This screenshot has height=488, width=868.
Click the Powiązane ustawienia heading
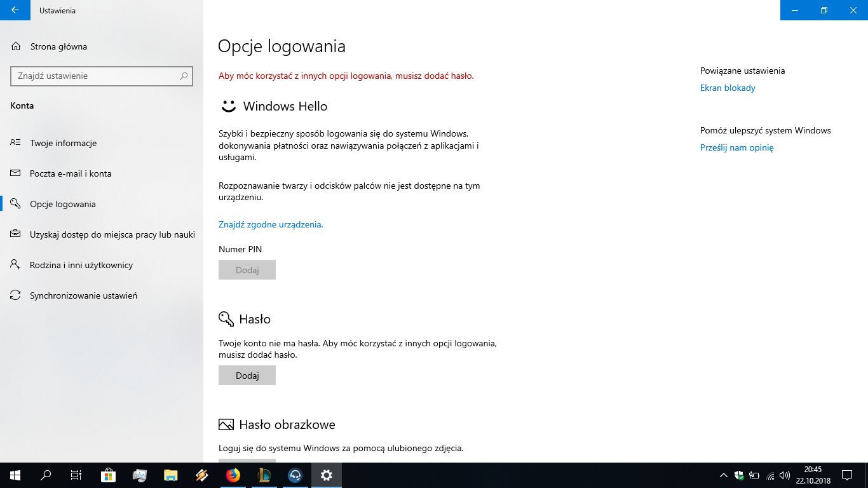click(742, 71)
